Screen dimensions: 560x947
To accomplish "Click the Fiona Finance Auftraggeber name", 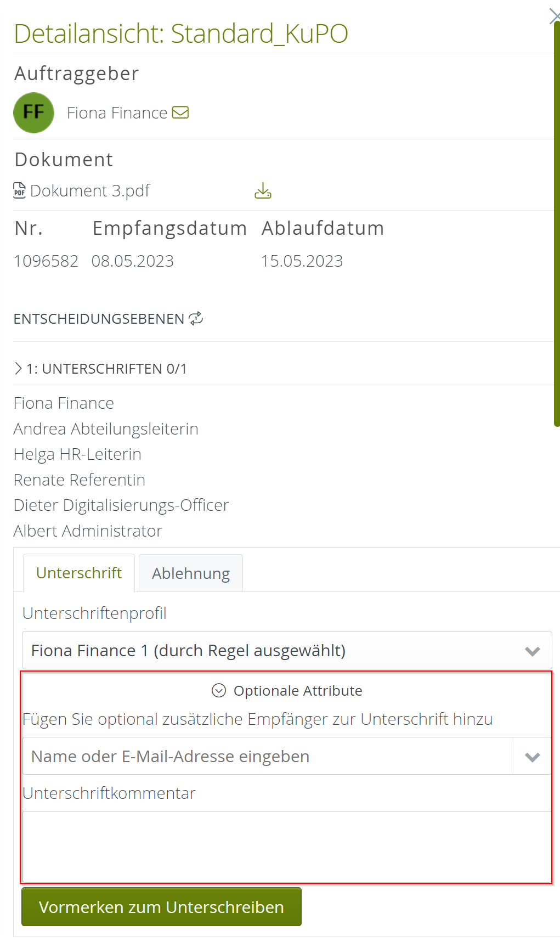I will pyautogui.click(x=117, y=113).
